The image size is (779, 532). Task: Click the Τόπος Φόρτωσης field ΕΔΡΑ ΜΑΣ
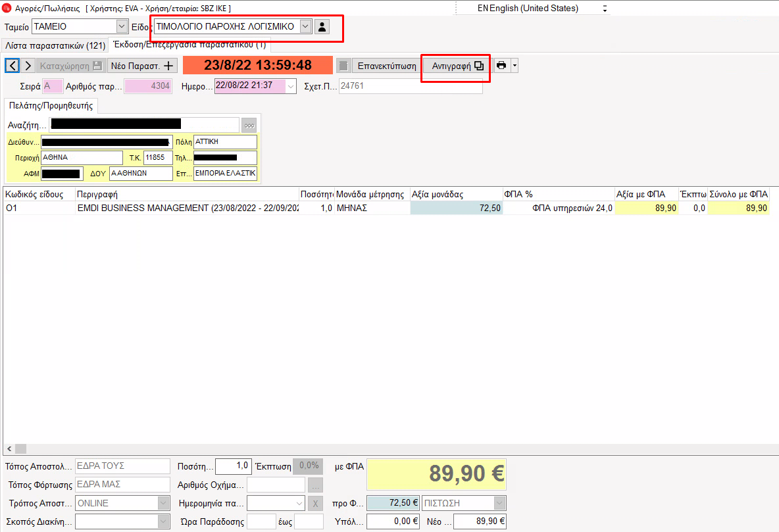(x=122, y=484)
